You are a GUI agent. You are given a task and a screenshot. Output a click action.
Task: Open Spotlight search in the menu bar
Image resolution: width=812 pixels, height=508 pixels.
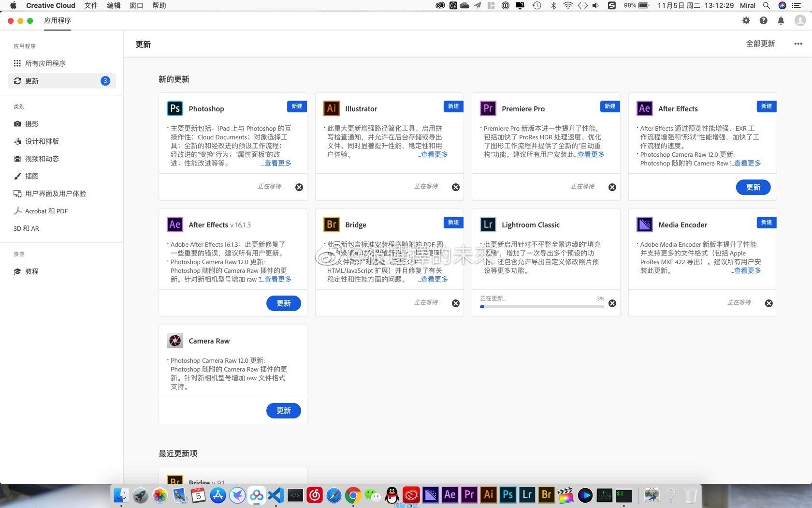click(766, 5)
